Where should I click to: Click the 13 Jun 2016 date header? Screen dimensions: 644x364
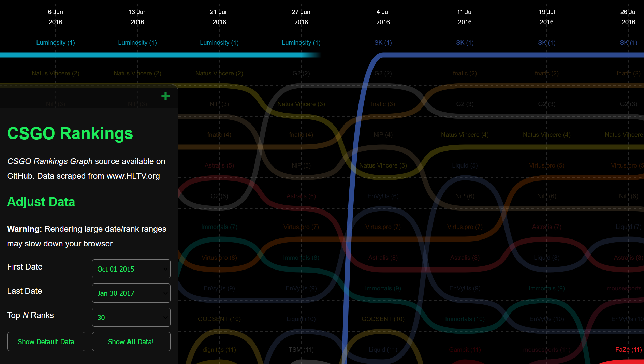[137, 17]
